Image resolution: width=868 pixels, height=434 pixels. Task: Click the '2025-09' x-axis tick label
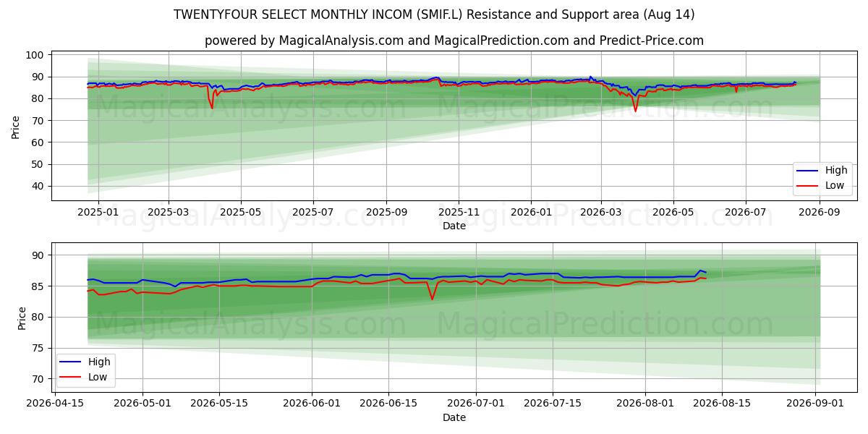[x=386, y=213]
